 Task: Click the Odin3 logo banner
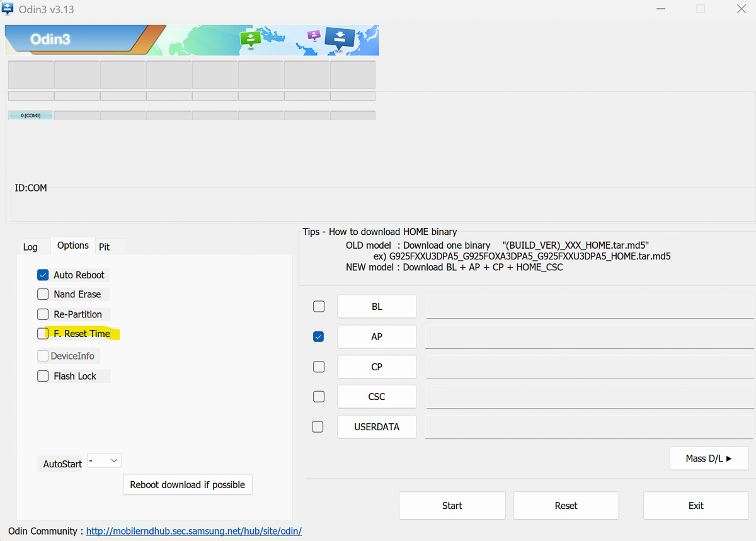point(192,40)
